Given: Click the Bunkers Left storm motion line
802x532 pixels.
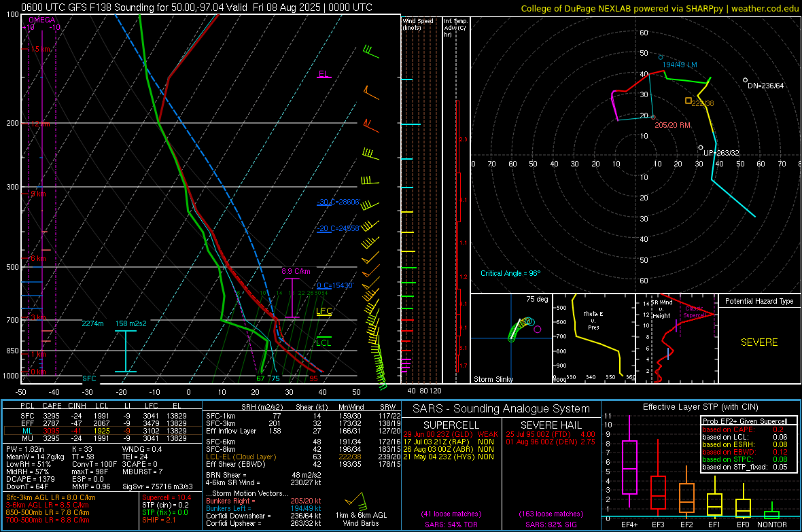Looking at the screenshot, I should pyautogui.click(x=264, y=508).
